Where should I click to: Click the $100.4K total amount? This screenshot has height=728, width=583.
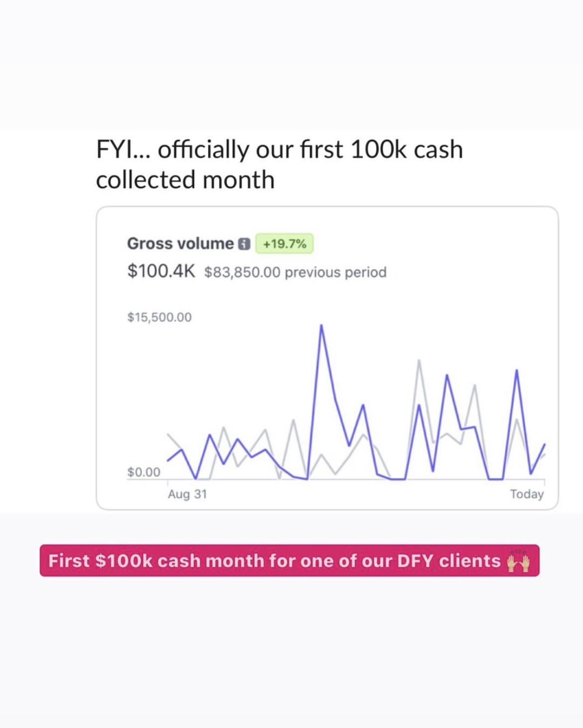pyautogui.click(x=161, y=271)
